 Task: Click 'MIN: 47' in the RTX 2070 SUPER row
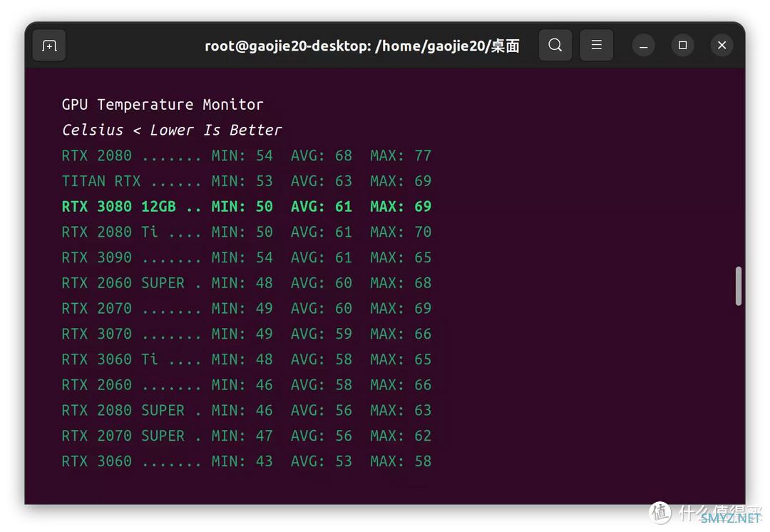click(x=242, y=436)
